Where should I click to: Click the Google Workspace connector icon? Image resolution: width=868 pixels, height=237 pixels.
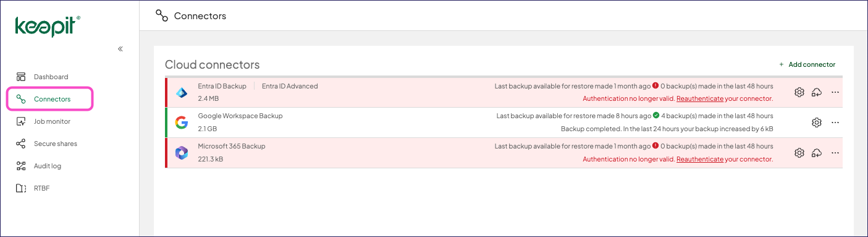pyautogui.click(x=181, y=123)
